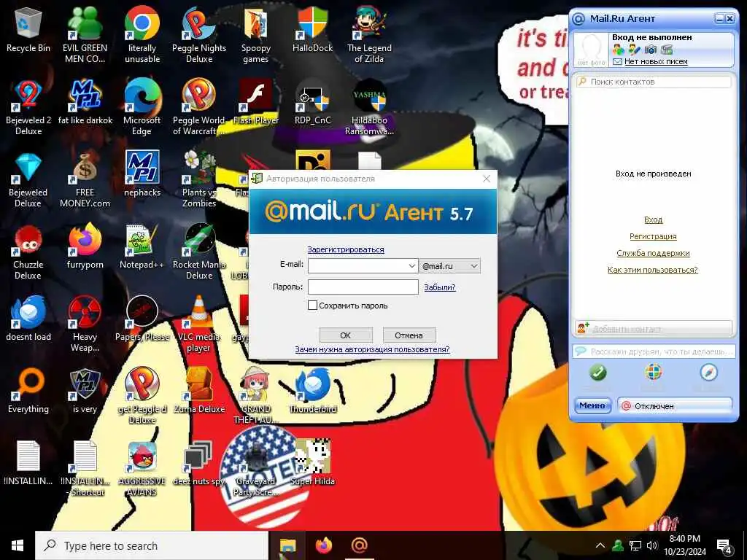Open File Explorer from the taskbar
Image resolution: width=747 pixels, height=560 pixels.
(x=287, y=545)
